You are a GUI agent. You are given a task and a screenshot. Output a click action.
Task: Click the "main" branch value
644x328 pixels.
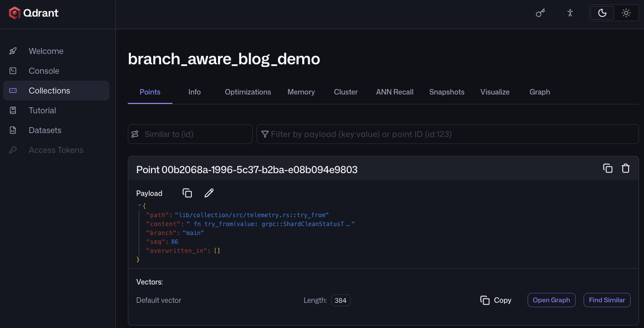click(193, 233)
